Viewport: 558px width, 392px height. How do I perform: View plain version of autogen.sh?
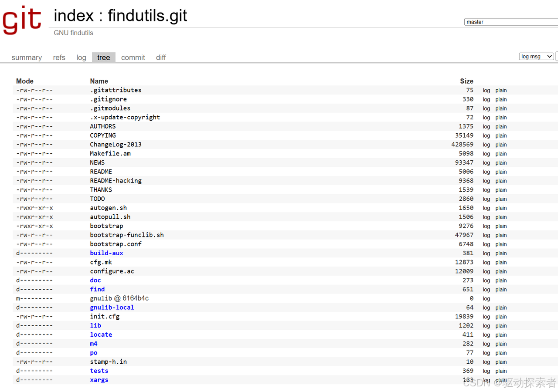501,208
